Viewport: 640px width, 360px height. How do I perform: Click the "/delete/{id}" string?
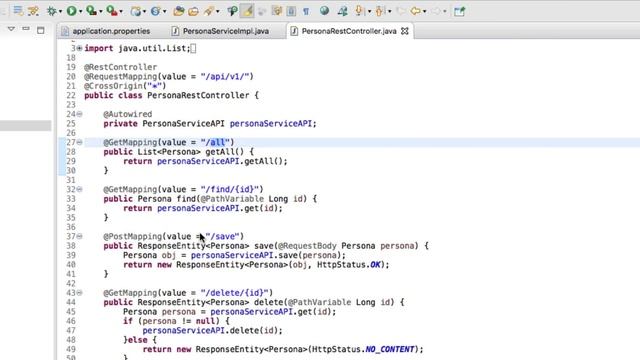pyautogui.click(x=235, y=293)
